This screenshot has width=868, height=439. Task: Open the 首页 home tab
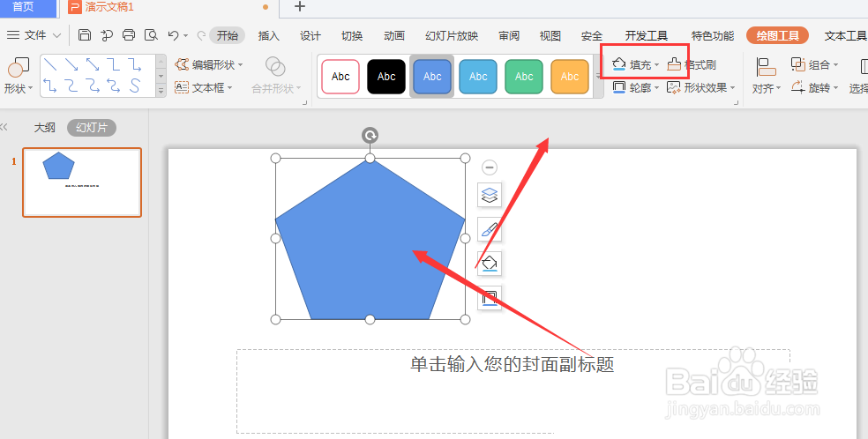(x=23, y=7)
